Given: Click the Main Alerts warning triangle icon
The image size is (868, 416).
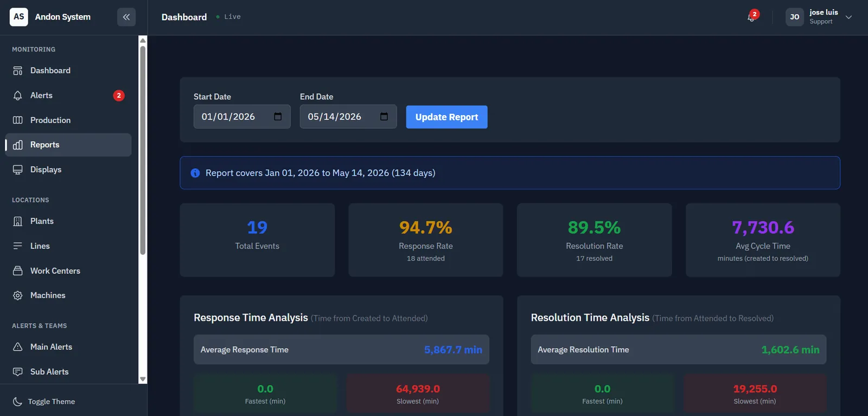Looking at the screenshot, I should click(x=18, y=347).
